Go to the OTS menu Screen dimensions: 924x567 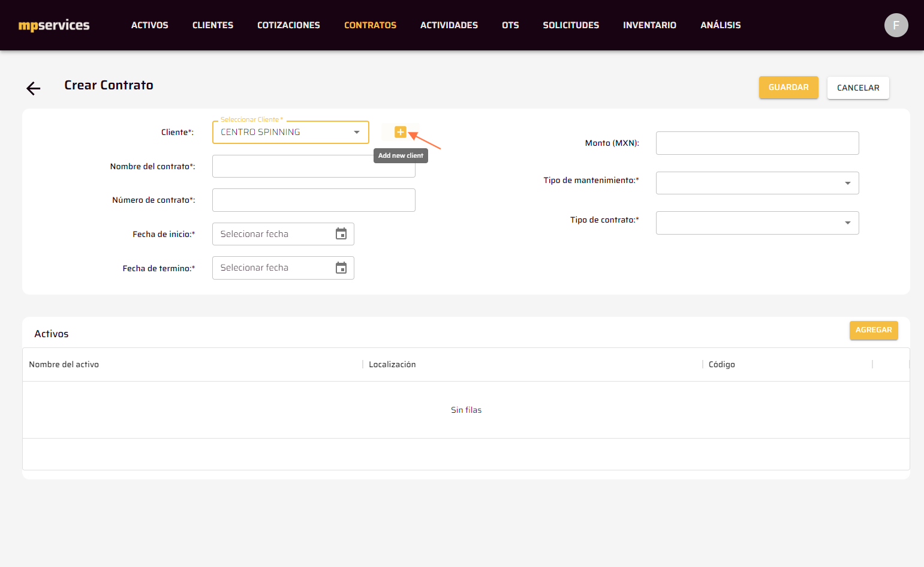pyautogui.click(x=510, y=25)
